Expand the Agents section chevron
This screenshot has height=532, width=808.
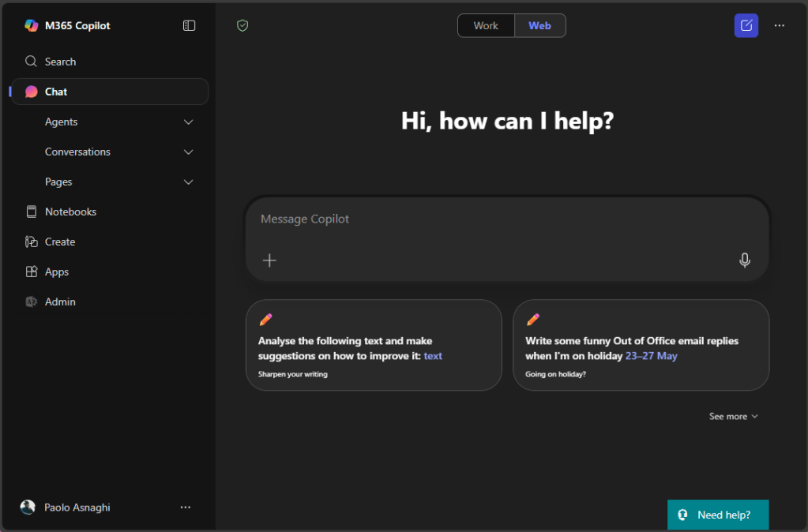click(188, 122)
